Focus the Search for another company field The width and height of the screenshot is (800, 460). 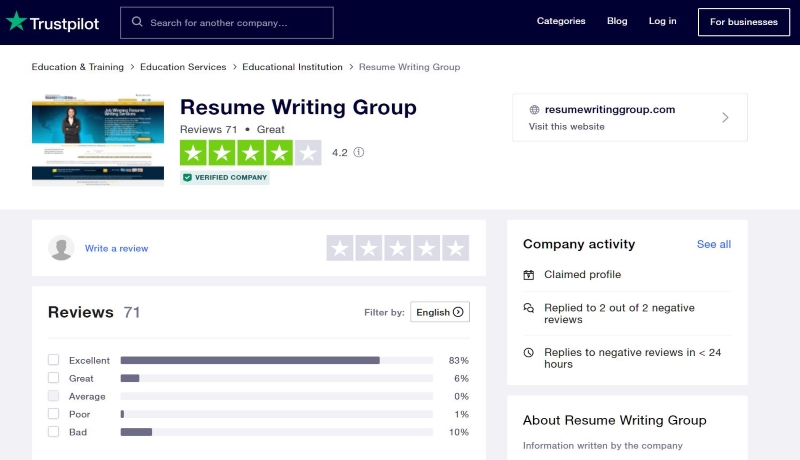click(x=227, y=22)
